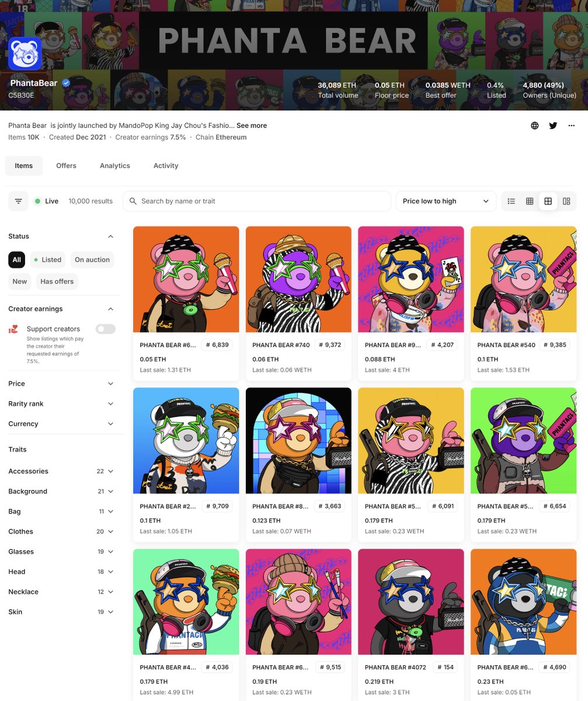Open the bear thumbnail priced 0.088 ETH

[411, 279]
